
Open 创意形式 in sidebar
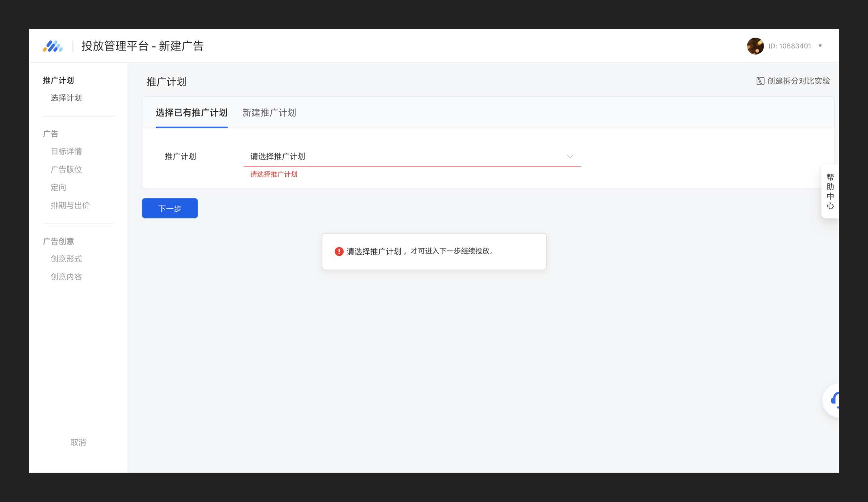click(x=66, y=259)
